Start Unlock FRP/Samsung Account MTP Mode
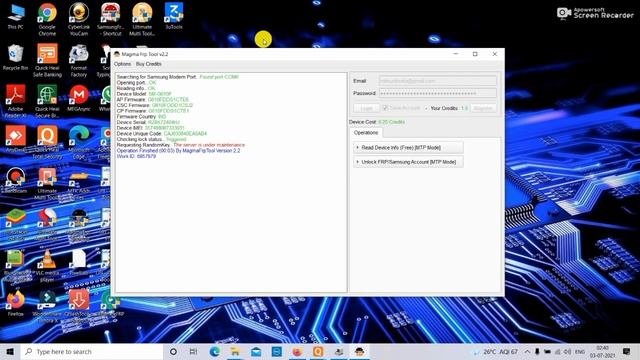The width and height of the screenshot is (640, 360). (x=408, y=162)
